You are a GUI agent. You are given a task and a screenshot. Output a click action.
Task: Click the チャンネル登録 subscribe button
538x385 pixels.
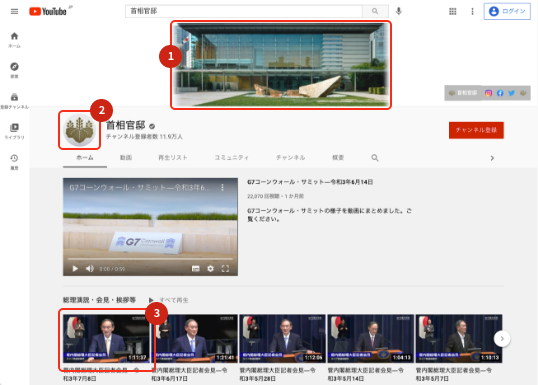click(476, 130)
